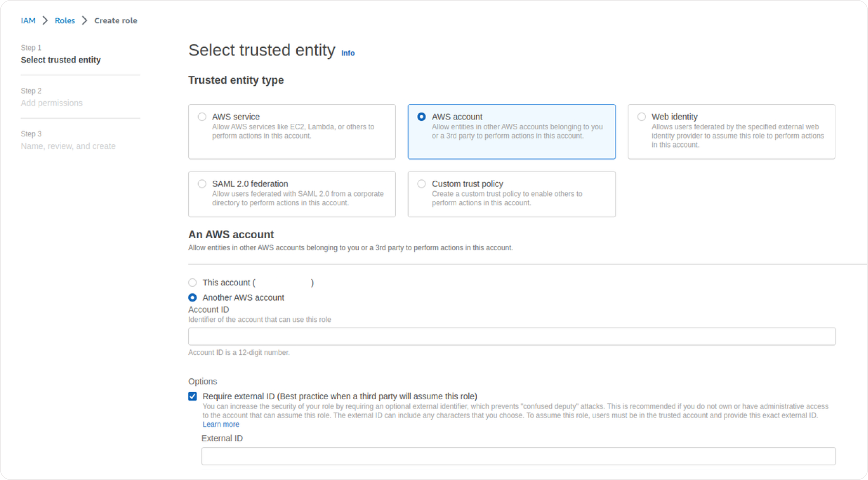This screenshot has width=868, height=480.
Task: Open Step 2 Add permissions
Action: (x=52, y=103)
